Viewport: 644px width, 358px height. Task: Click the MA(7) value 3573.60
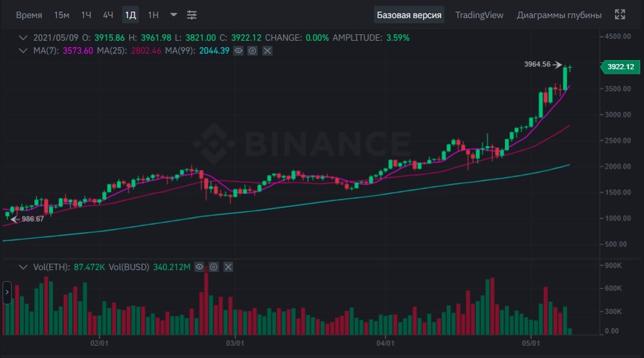coord(78,51)
